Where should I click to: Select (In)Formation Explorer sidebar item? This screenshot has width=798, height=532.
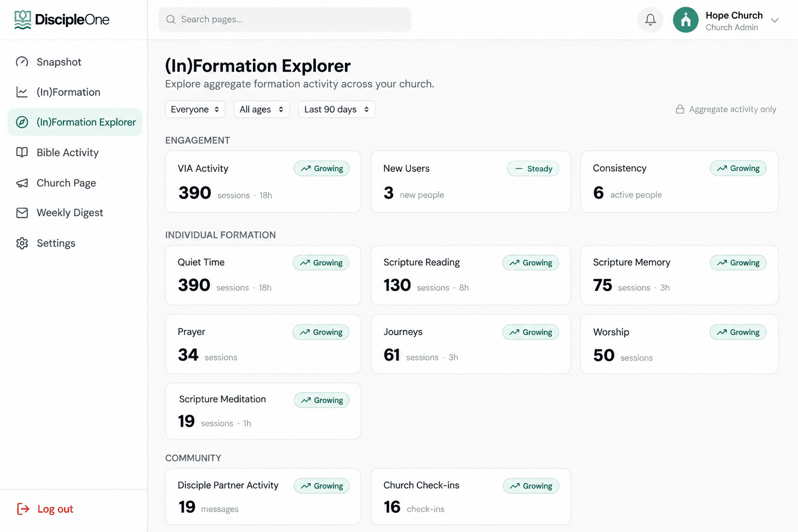(75, 122)
